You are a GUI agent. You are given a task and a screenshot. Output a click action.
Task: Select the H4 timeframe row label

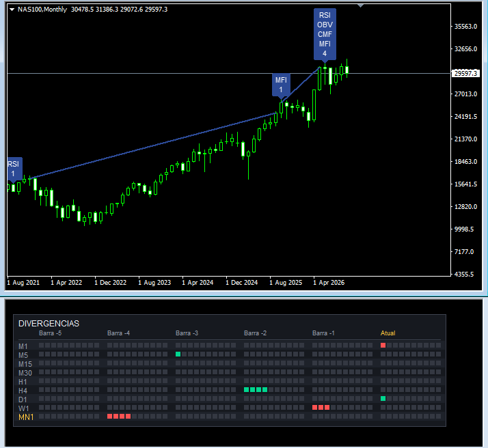click(x=23, y=391)
